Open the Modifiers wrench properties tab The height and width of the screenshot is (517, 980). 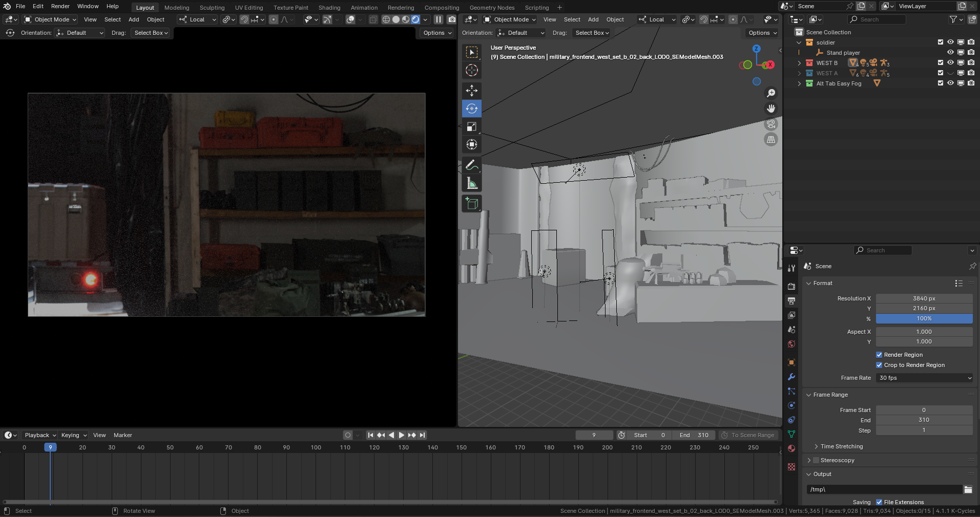[x=791, y=377]
